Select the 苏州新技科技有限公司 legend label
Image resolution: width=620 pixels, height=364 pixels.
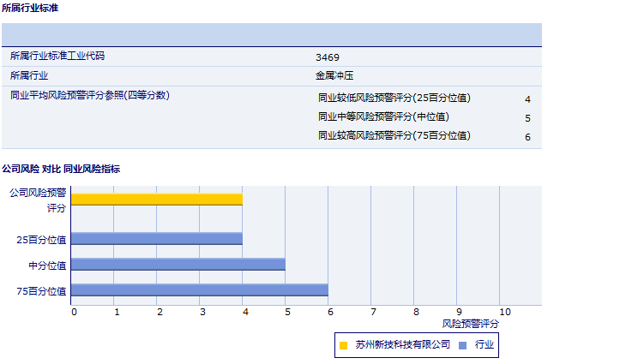click(402, 344)
